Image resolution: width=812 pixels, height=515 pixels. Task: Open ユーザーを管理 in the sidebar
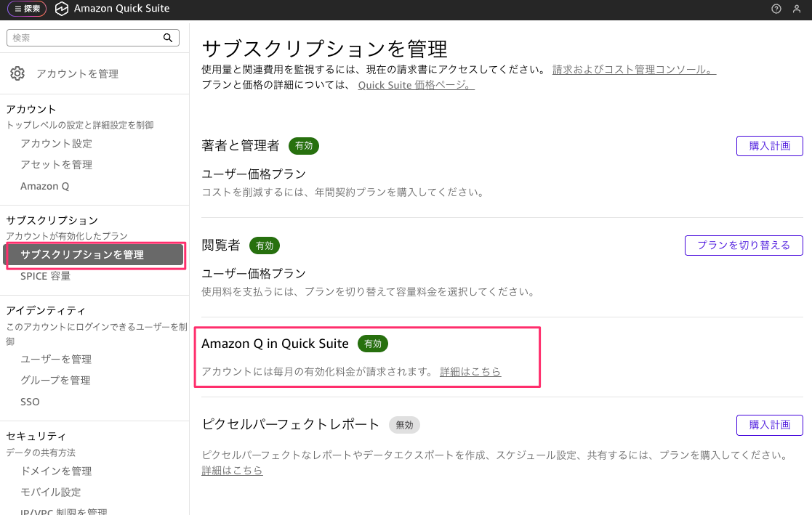click(56, 360)
